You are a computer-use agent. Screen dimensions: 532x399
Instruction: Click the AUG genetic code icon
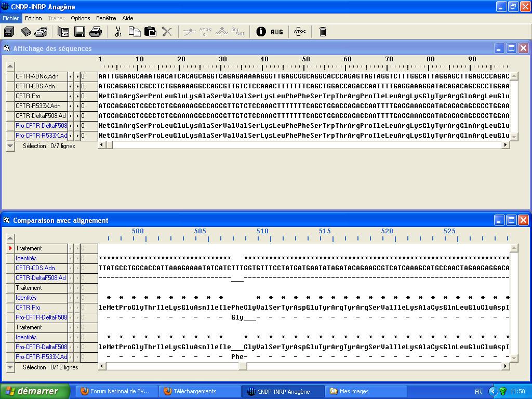pyautogui.click(x=277, y=32)
